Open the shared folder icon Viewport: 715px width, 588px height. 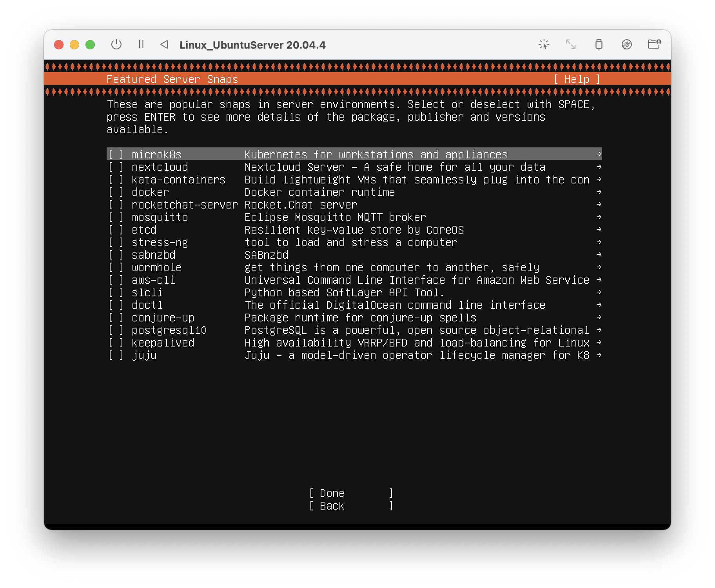pos(654,44)
